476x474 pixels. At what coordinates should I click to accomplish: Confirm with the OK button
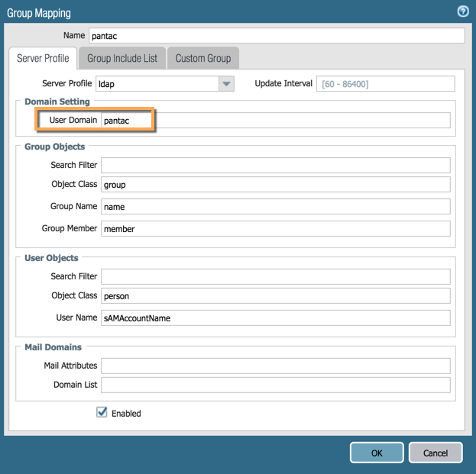(x=377, y=453)
